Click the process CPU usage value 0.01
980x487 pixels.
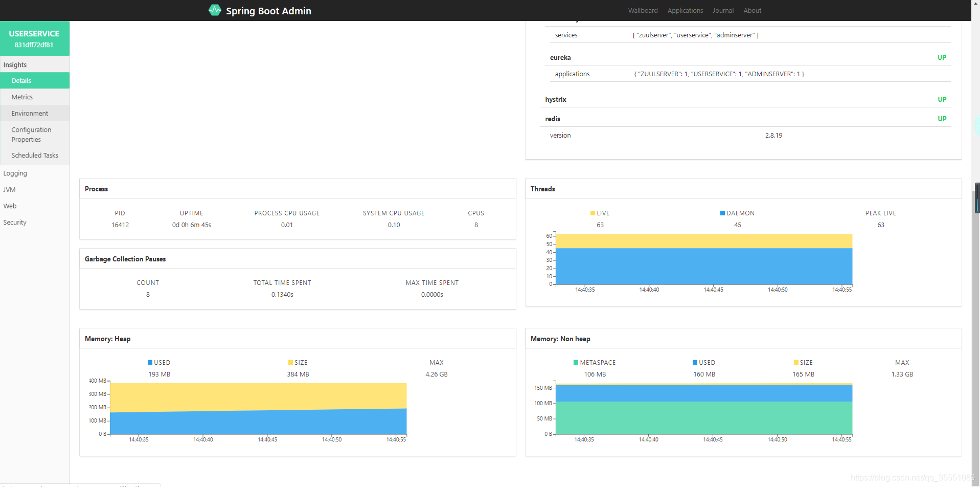tap(287, 225)
